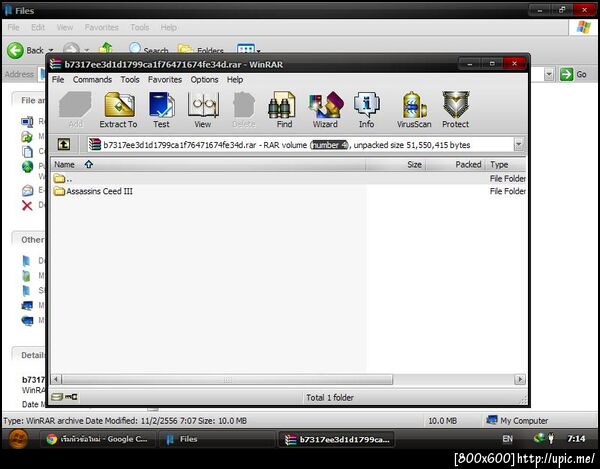Expand the Files address bar dropdown

tap(549, 74)
